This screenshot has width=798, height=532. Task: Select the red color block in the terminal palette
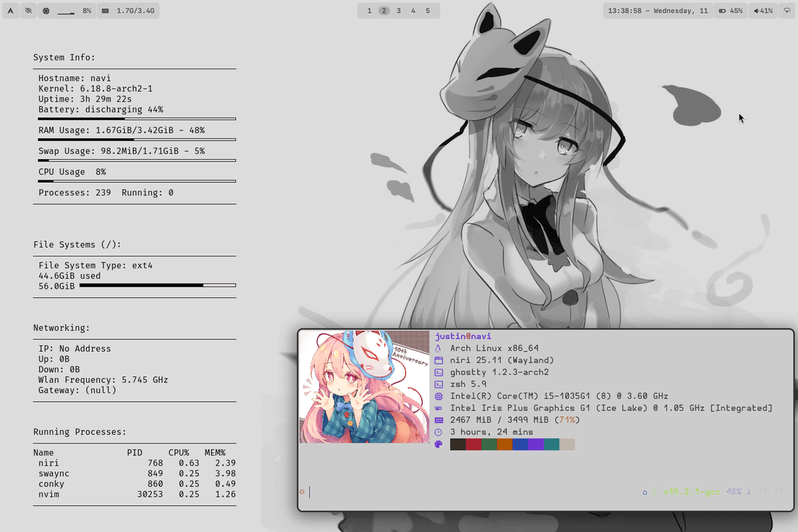[x=473, y=444]
